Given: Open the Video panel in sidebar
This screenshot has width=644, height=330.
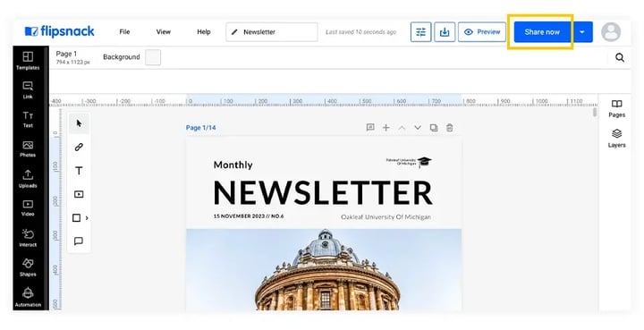Looking at the screenshot, I should tap(28, 208).
